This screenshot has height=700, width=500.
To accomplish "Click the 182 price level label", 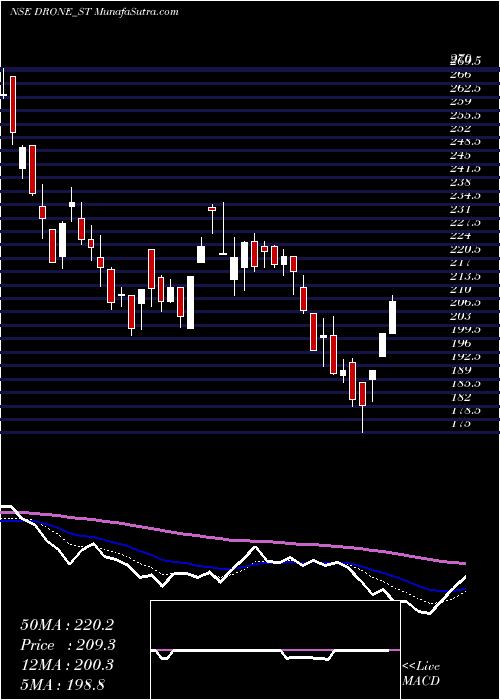I will click(460, 397).
